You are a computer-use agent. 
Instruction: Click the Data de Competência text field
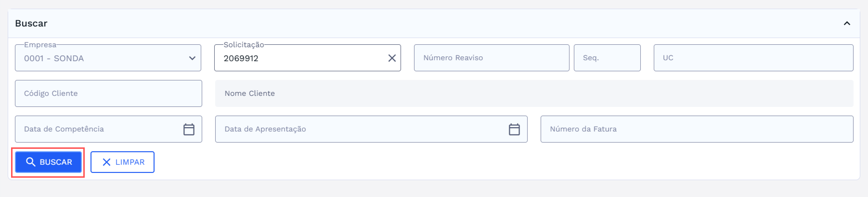coord(98,129)
